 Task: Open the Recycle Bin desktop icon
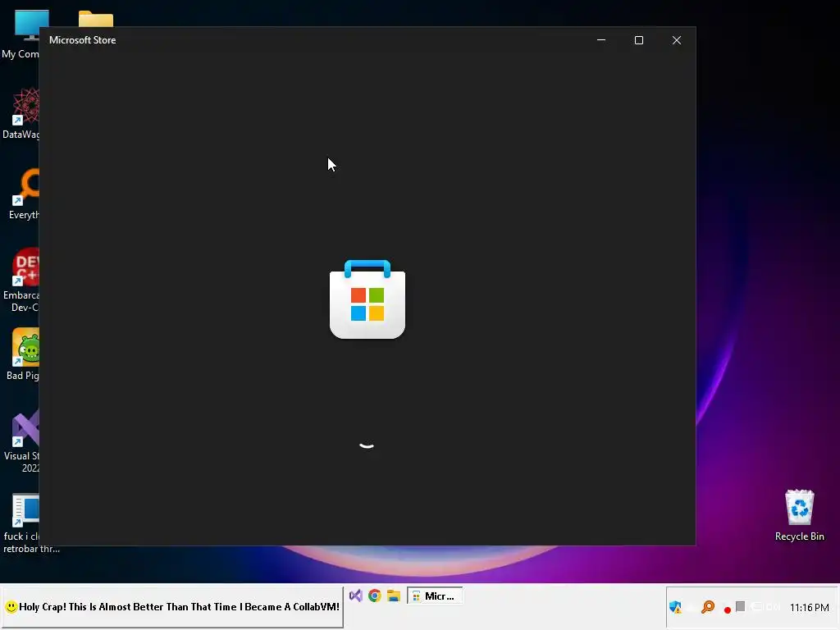799,515
